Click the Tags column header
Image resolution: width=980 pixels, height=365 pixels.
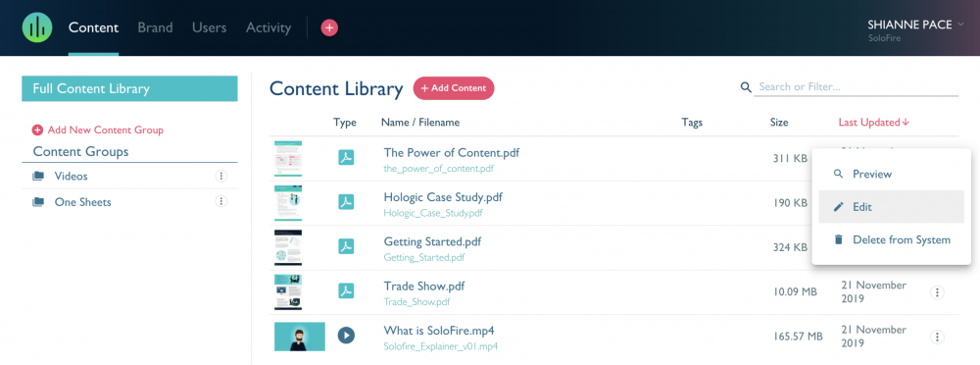coord(692,123)
